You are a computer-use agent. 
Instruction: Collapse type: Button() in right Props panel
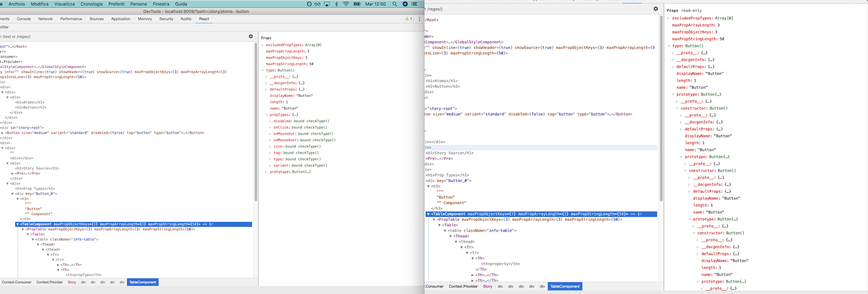[669, 46]
